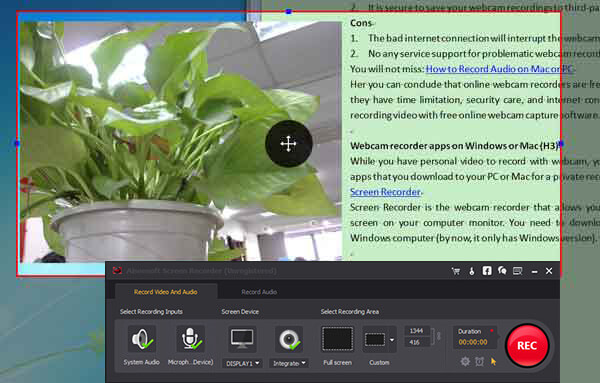
Task: Select the Custom recording area icon
Action: point(375,339)
